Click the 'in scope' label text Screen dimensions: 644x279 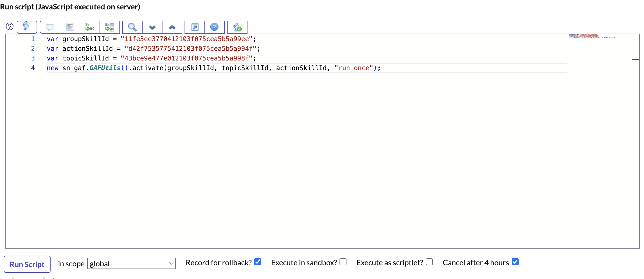[71, 264]
